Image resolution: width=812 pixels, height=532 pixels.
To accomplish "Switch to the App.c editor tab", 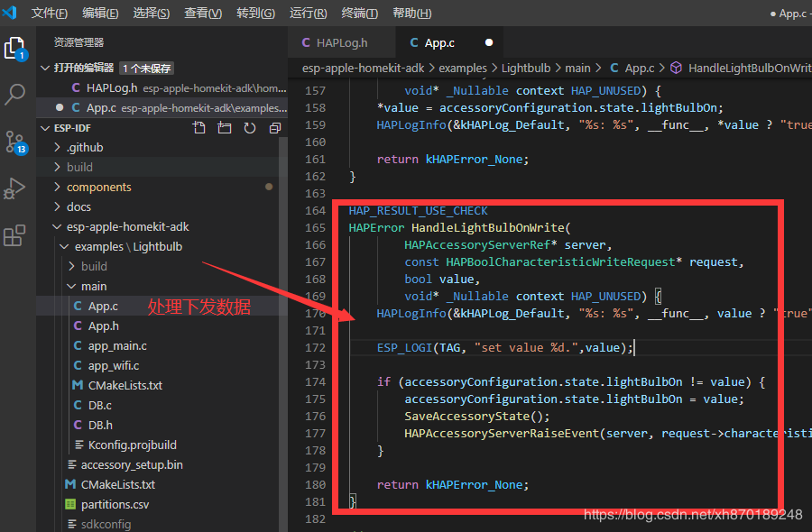I will 449,42.
